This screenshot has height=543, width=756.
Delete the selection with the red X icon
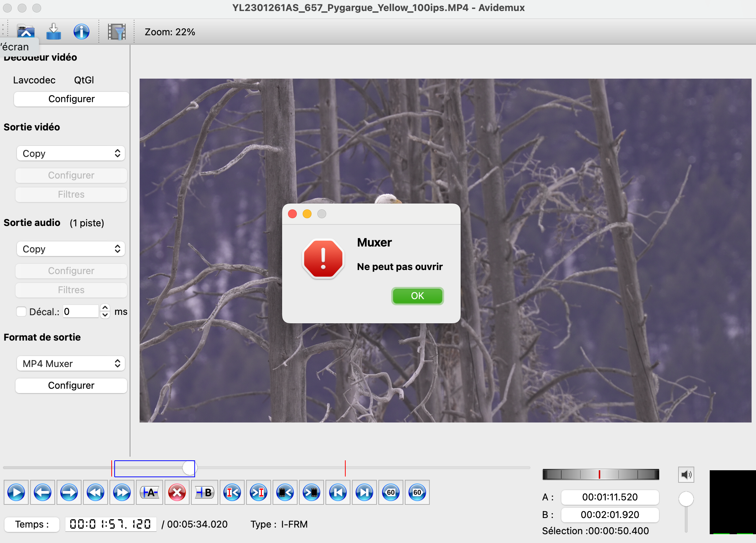pyautogui.click(x=177, y=492)
